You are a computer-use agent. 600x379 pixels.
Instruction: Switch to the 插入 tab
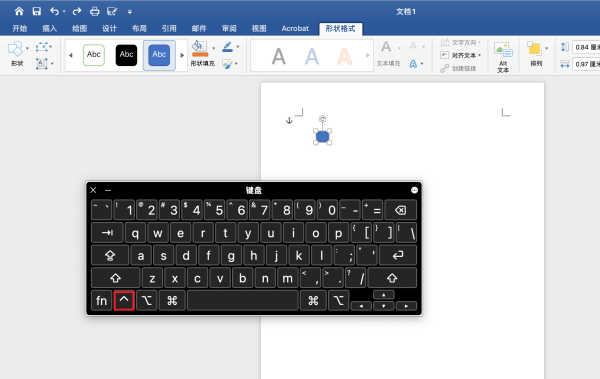(49, 28)
